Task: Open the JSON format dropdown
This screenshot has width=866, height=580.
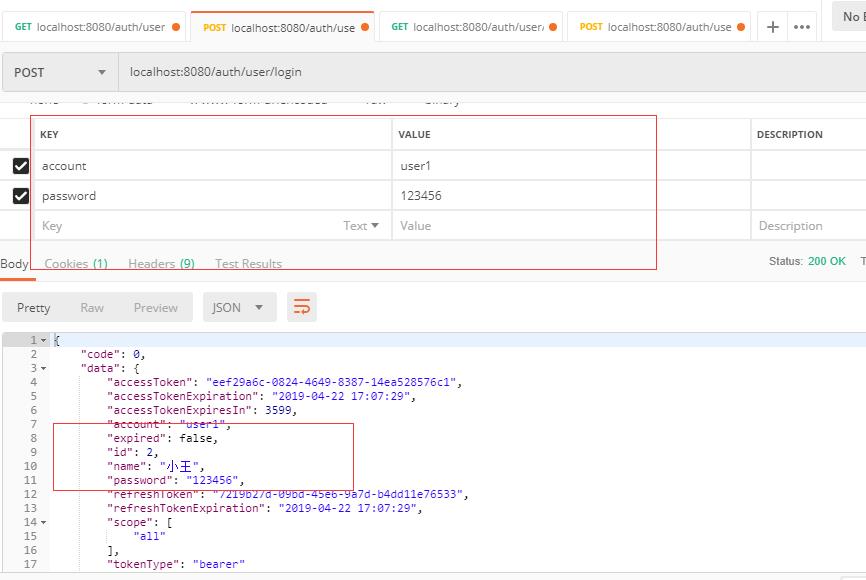Action: [x=239, y=307]
